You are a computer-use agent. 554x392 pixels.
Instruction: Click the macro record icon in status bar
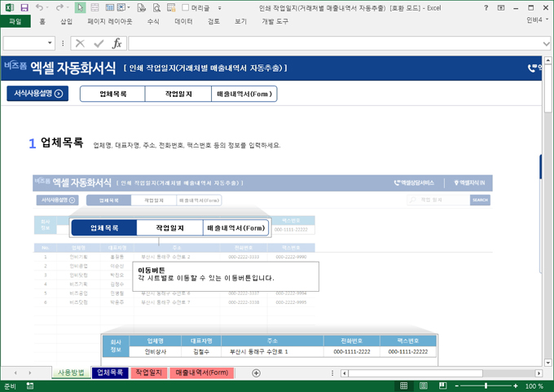[30, 386]
